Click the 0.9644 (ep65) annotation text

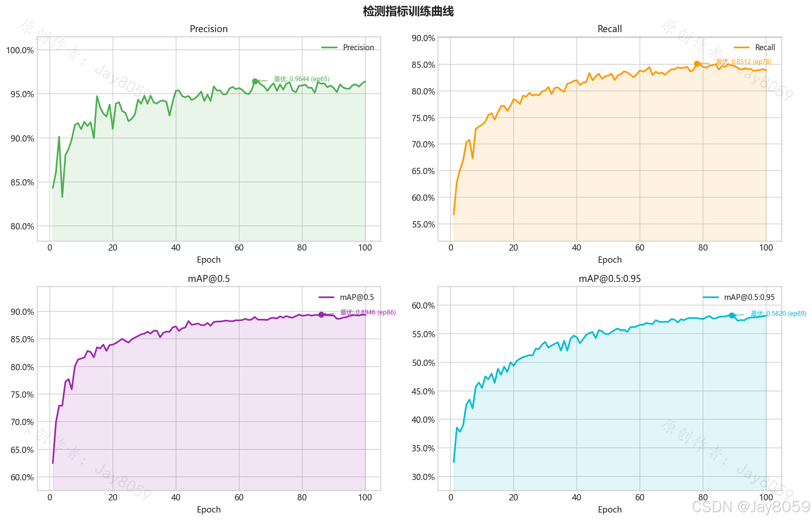click(302, 79)
